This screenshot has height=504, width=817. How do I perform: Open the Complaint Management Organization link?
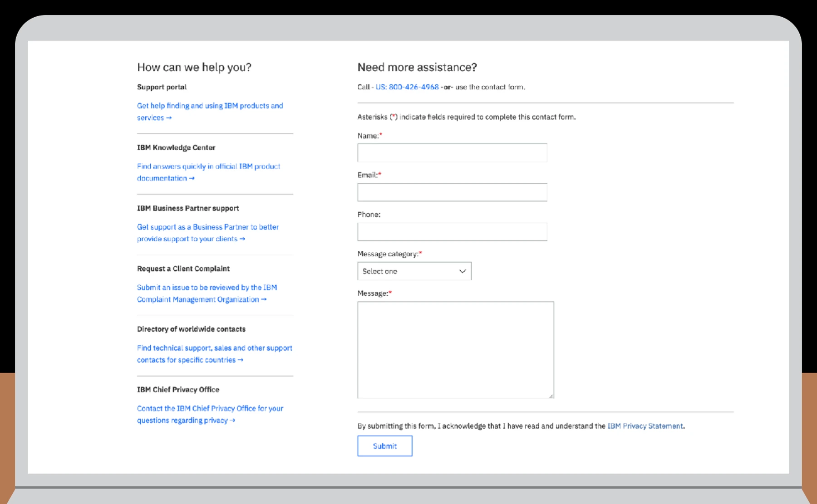207,294
